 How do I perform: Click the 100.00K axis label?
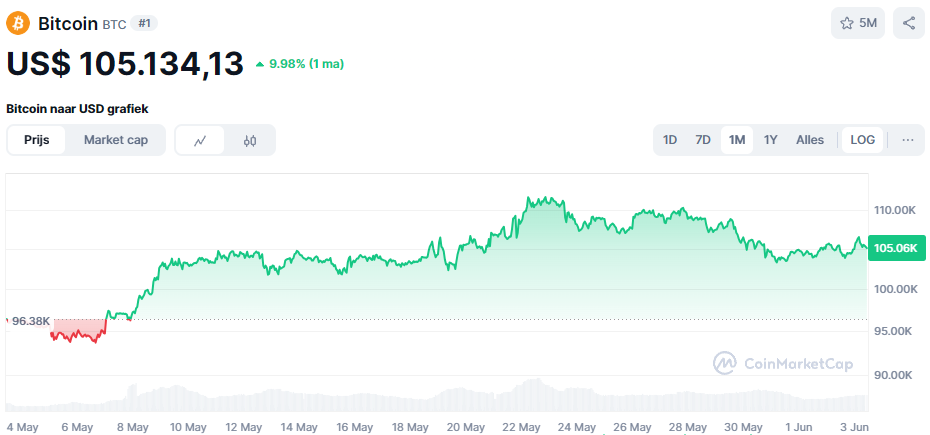point(895,289)
